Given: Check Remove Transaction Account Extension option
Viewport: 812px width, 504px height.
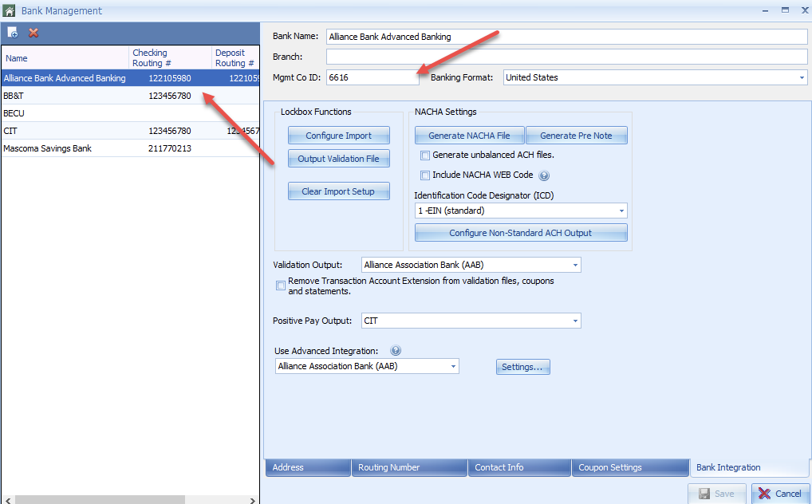Looking at the screenshot, I should [x=281, y=285].
